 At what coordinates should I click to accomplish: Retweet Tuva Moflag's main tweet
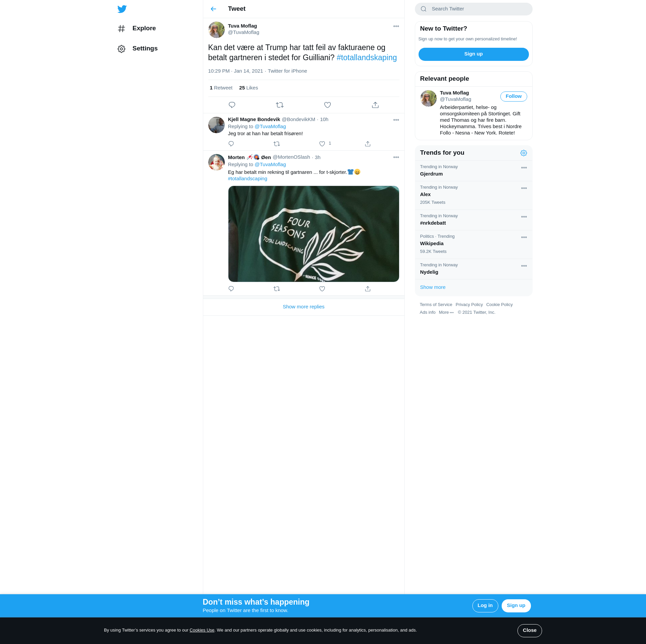[280, 105]
